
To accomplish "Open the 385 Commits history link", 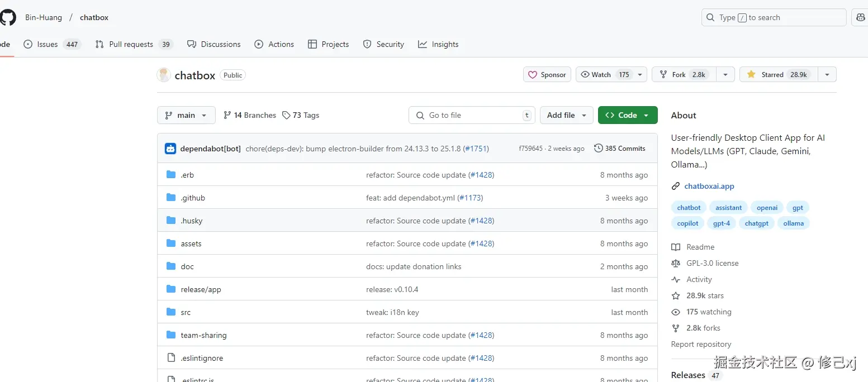I will (x=620, y=149).
